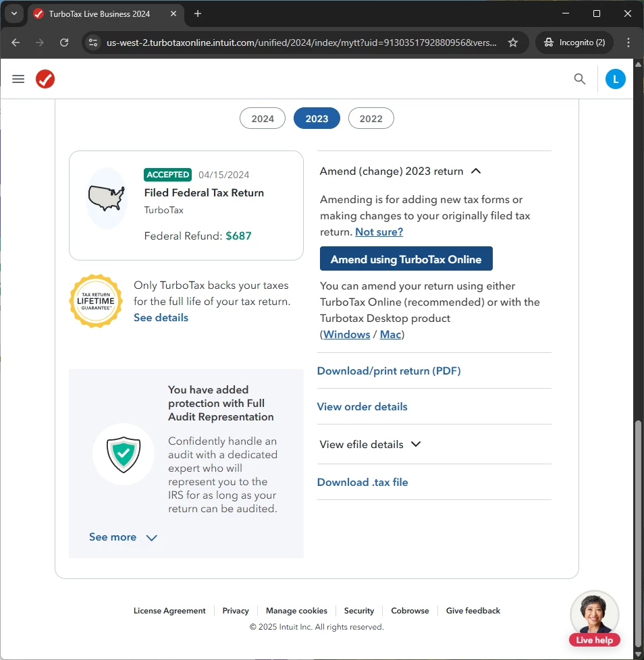Click Download/print return (PDF)
The height and width of the screenshot is (660, 644).
[x=389, y=371]
